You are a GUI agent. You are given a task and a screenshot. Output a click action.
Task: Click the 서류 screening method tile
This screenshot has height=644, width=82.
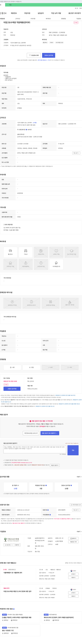coord(12,367)
